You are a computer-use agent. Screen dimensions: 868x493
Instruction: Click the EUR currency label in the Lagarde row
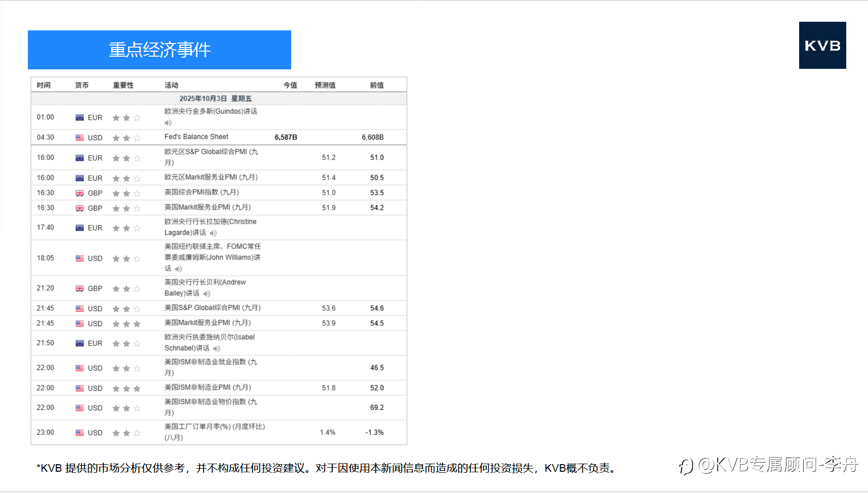[95, 228]
